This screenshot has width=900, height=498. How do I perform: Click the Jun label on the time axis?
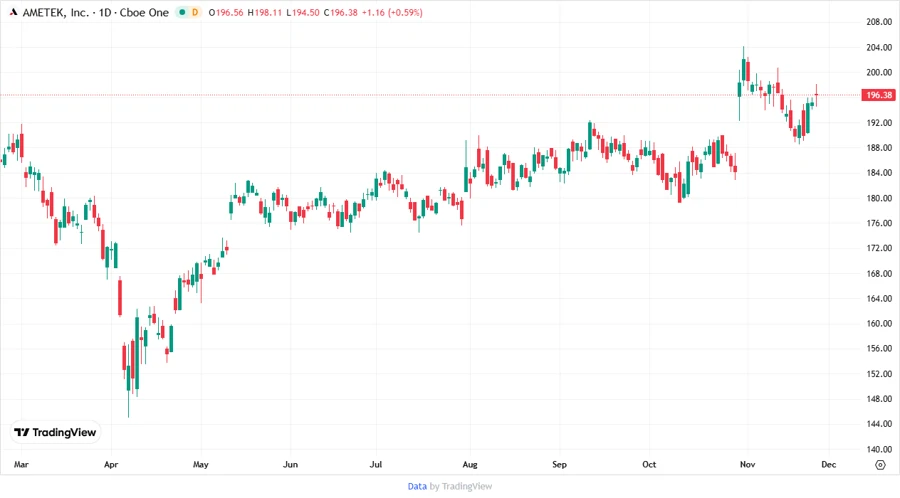pyautogui.click(x=290, y=464)
